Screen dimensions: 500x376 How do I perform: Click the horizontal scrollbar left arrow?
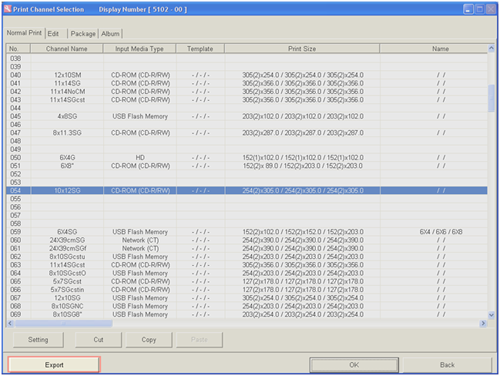[x=10, y=323]
